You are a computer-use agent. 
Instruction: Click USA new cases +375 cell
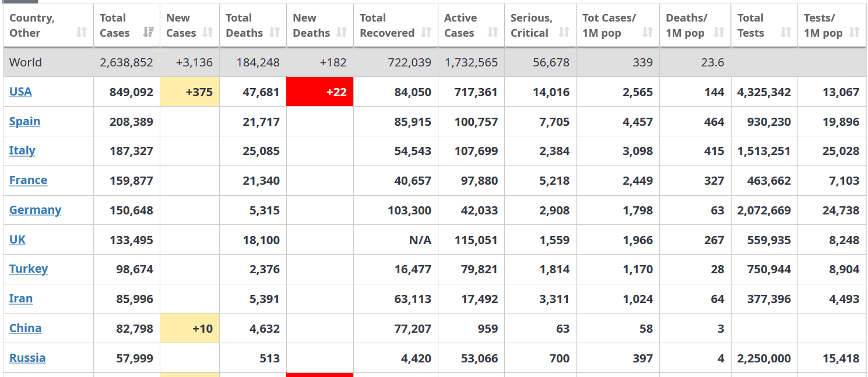coord(190,91)
